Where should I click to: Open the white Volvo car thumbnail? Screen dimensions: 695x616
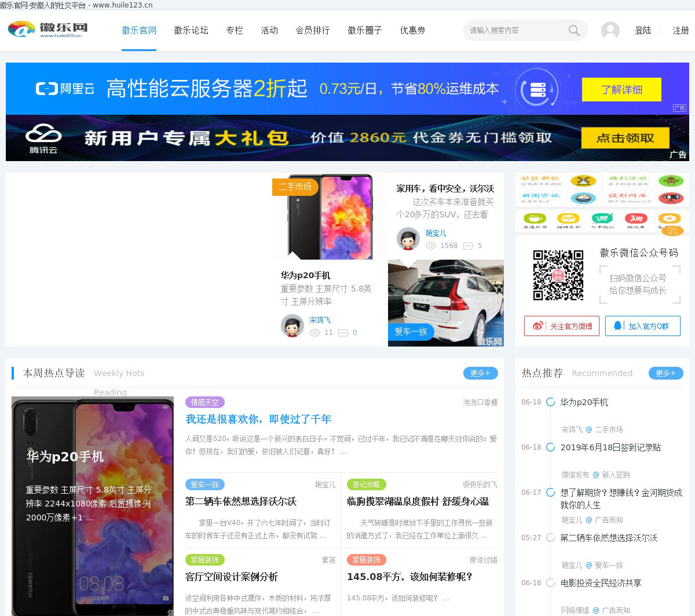coord(445,302)
